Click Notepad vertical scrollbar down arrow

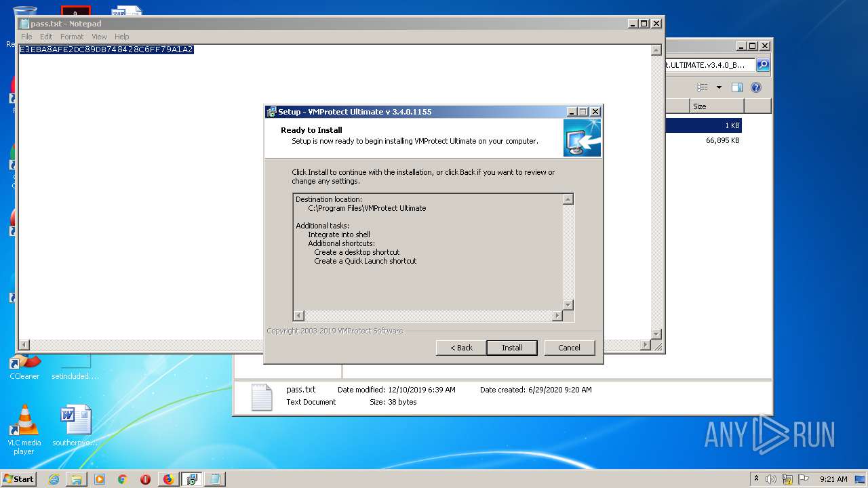click(656, 334)
